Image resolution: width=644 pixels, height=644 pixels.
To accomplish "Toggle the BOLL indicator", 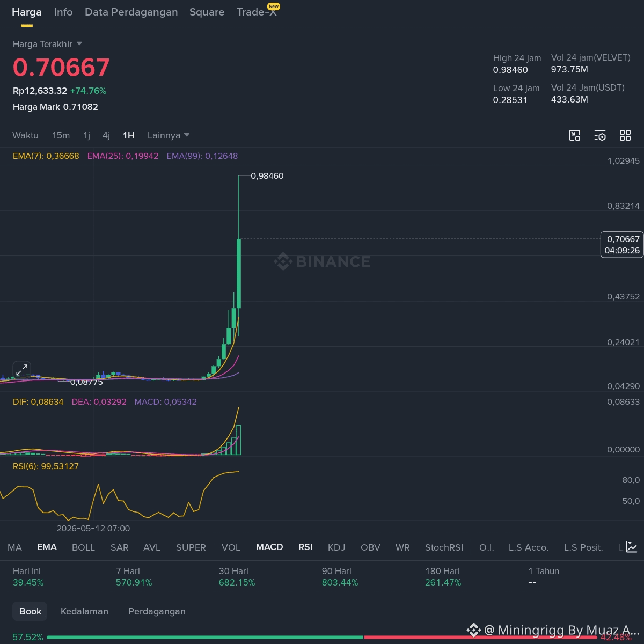I will point(83,547).
